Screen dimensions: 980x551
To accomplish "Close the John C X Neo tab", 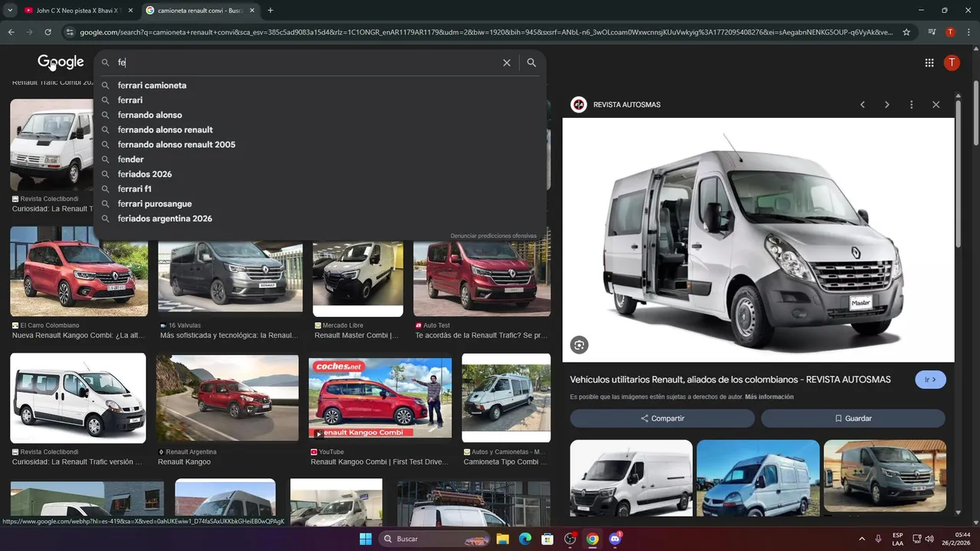I will (x=130, y=11).
